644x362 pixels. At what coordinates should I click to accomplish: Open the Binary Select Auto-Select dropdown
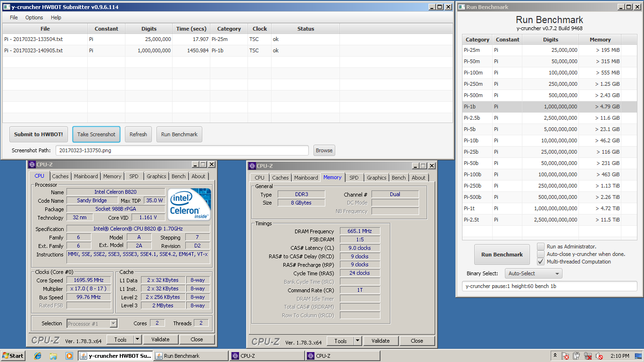click(533, 273)
